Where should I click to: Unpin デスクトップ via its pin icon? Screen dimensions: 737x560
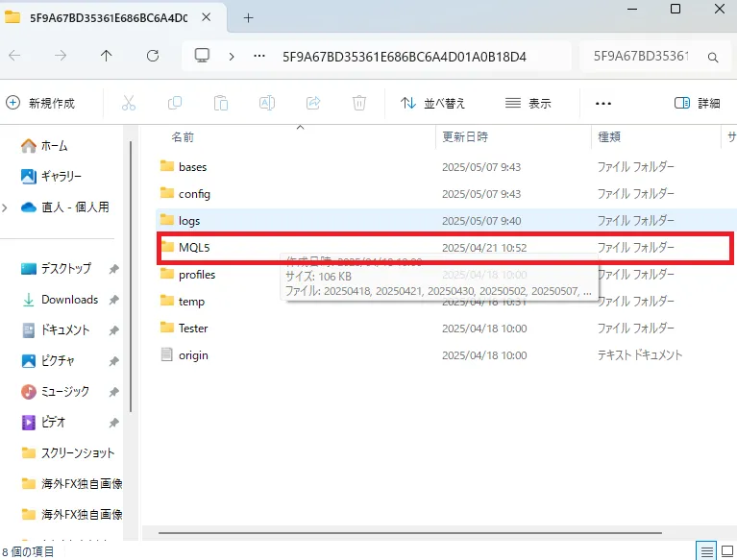(113, 269)
